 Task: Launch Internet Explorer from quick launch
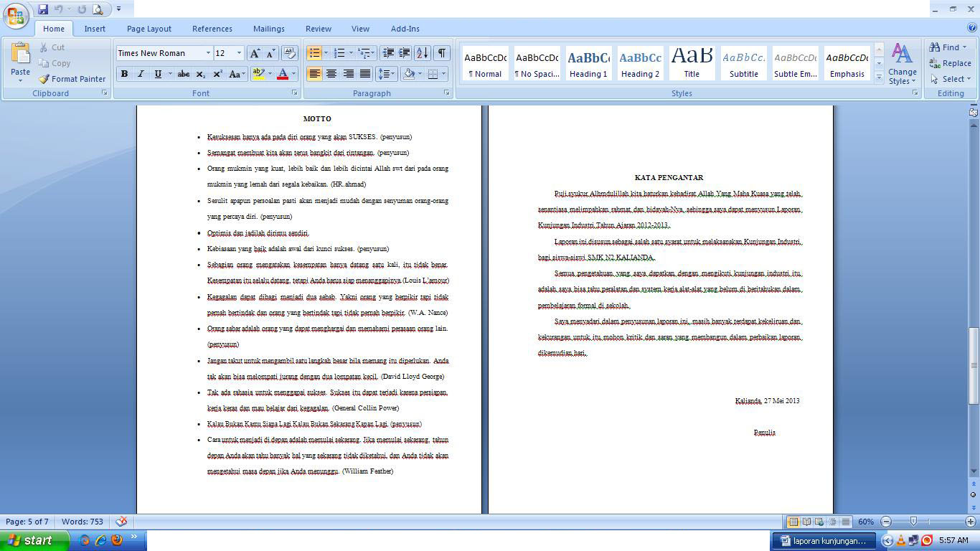pyautogui.click(x=100, y=540)
